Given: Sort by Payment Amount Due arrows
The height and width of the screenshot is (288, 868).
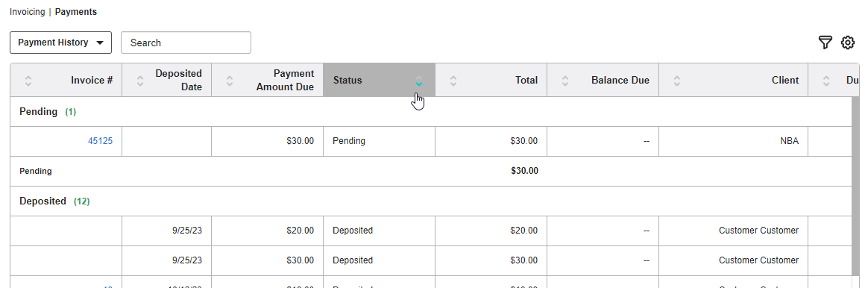Looking at the screenshot, I should (x=230, y=81).
